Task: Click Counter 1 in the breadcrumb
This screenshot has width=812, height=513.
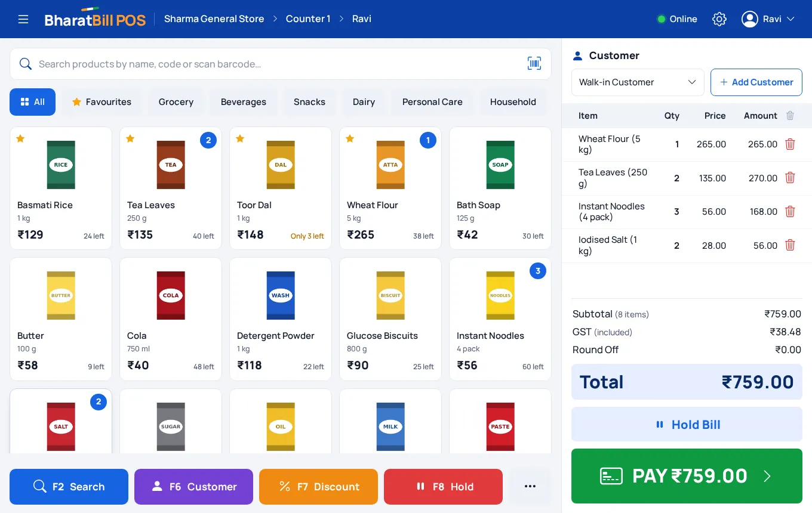Action: [x=308, y=19]
